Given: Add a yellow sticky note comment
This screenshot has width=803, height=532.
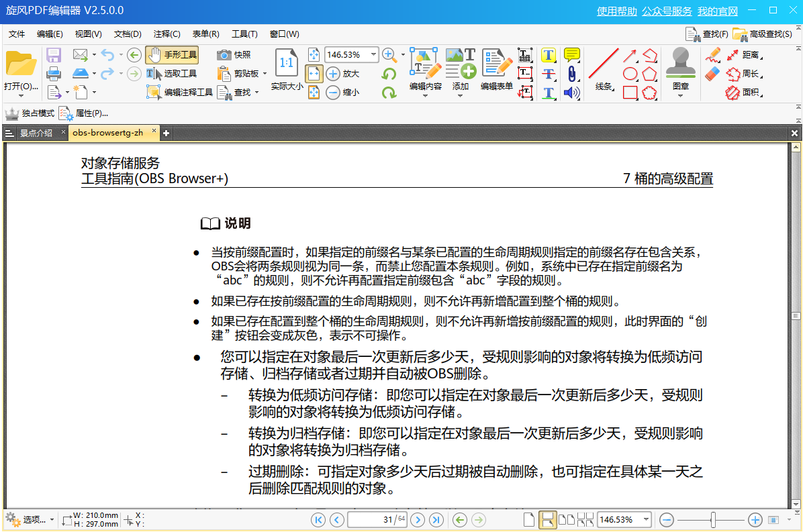Looking at the screenshot, I should click(571, 55).
